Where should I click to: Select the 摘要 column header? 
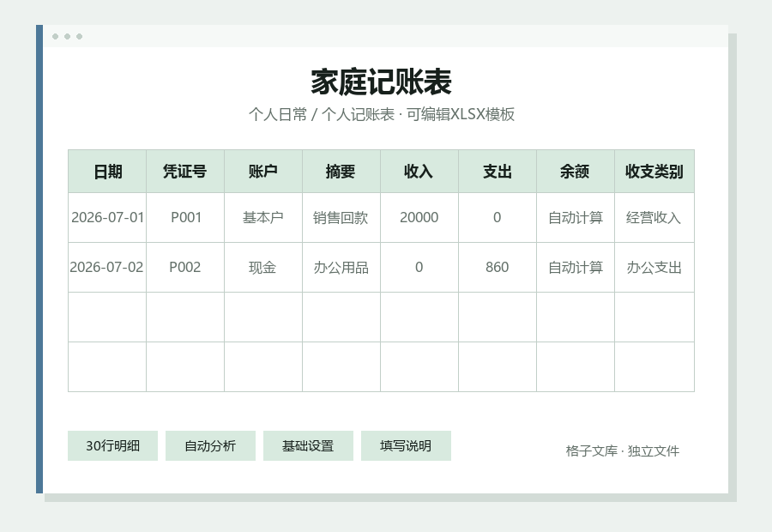341,172
